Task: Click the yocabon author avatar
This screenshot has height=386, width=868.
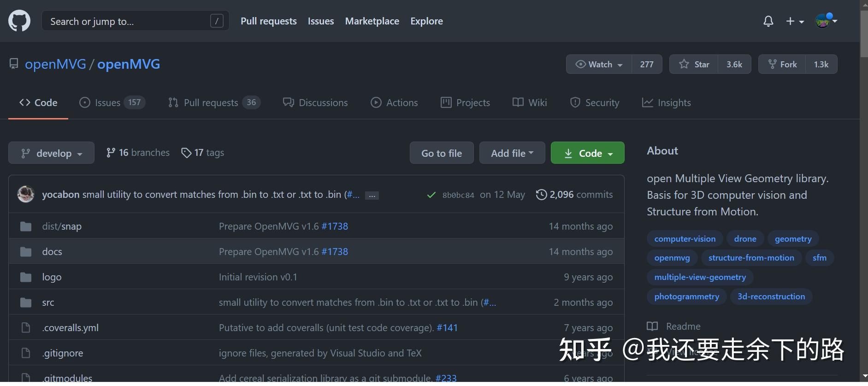Action: coord(26,194)
